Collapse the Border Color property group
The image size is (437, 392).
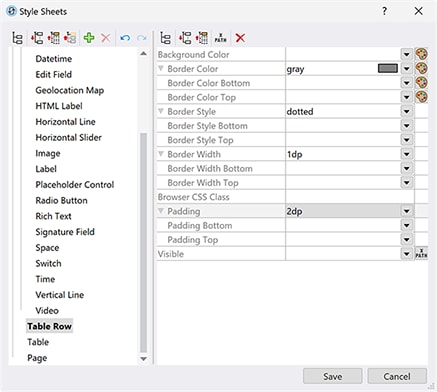pyautogui.click(x=161, y=68)
